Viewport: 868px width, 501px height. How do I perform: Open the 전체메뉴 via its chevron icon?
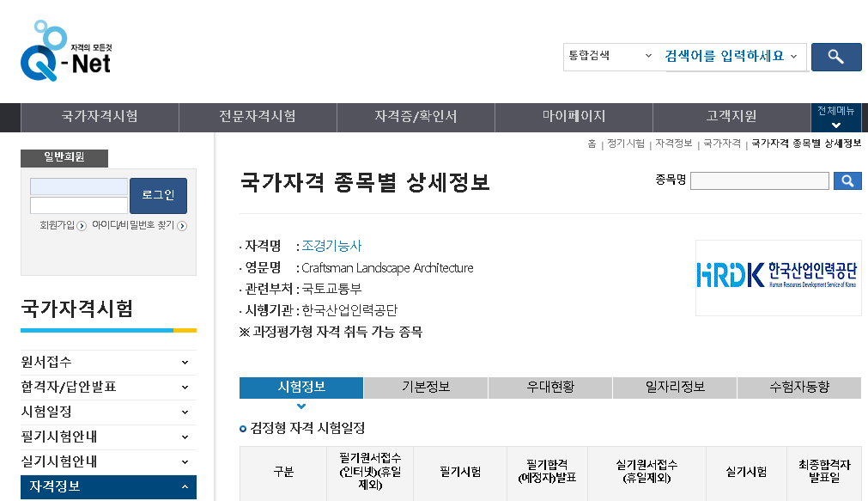point(835,124)
